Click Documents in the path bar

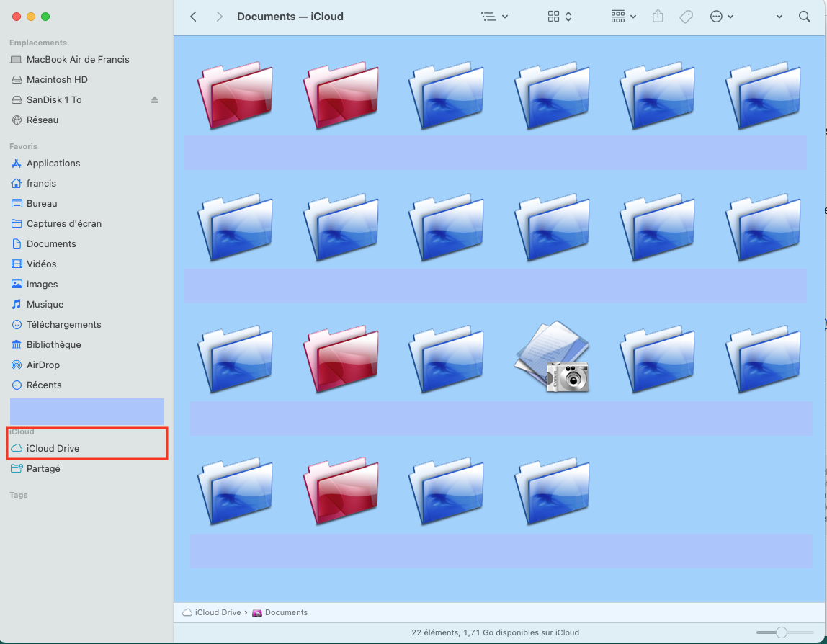[285, 612]
